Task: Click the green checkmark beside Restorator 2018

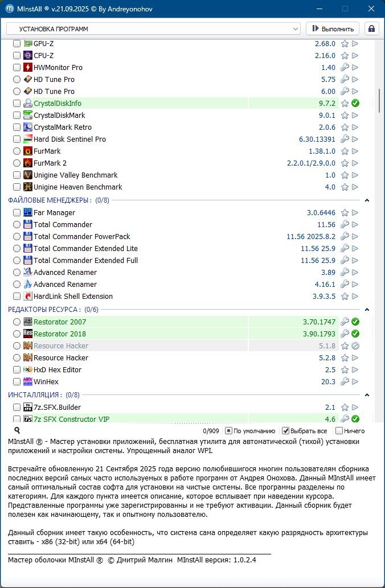Action: [355, 334]
